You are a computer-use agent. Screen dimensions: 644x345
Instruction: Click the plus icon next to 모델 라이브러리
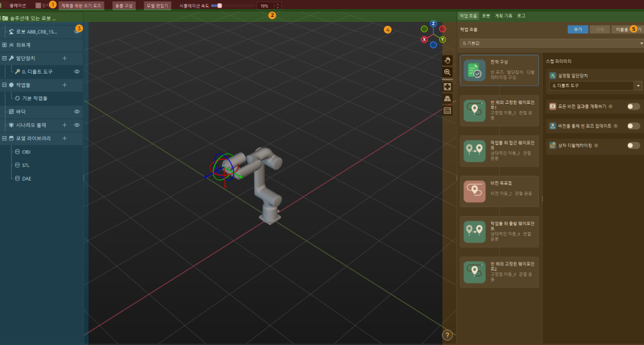64,139
